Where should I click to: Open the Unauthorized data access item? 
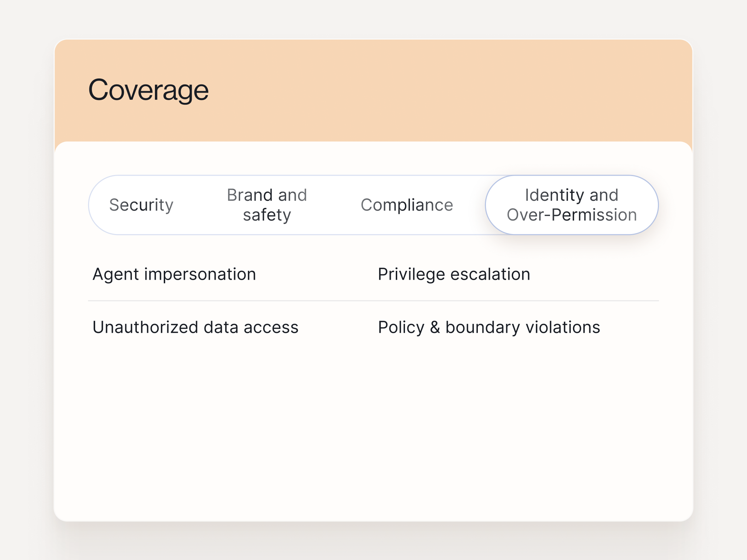pos(195,327)
